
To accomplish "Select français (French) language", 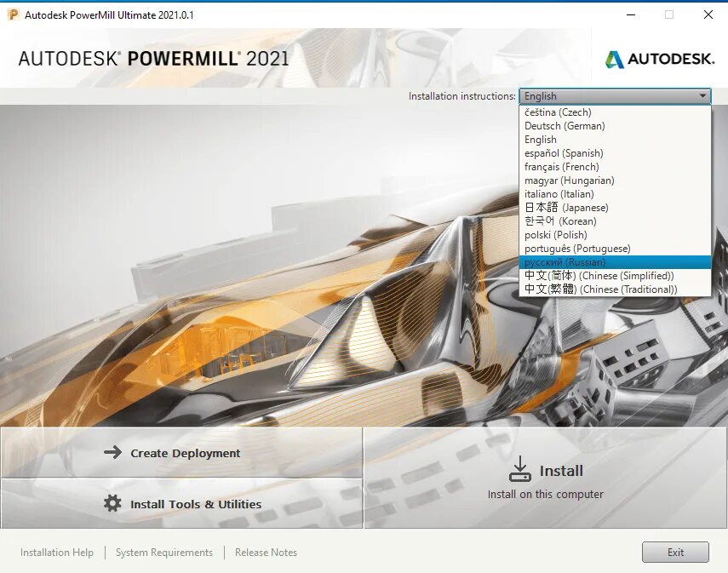I will [615, 167].
